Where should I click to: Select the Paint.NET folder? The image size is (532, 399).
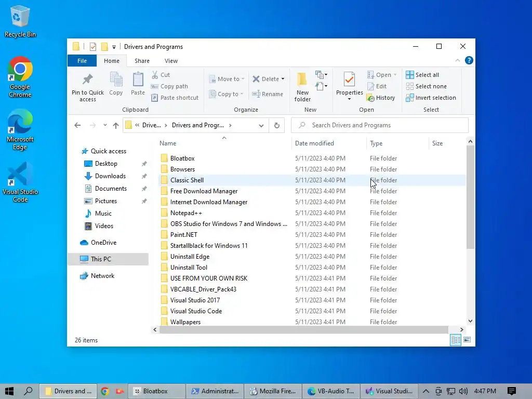(183, 235)
